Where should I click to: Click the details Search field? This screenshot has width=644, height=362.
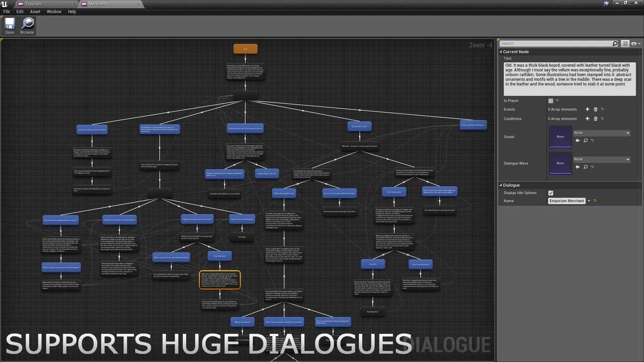[555, 44]
